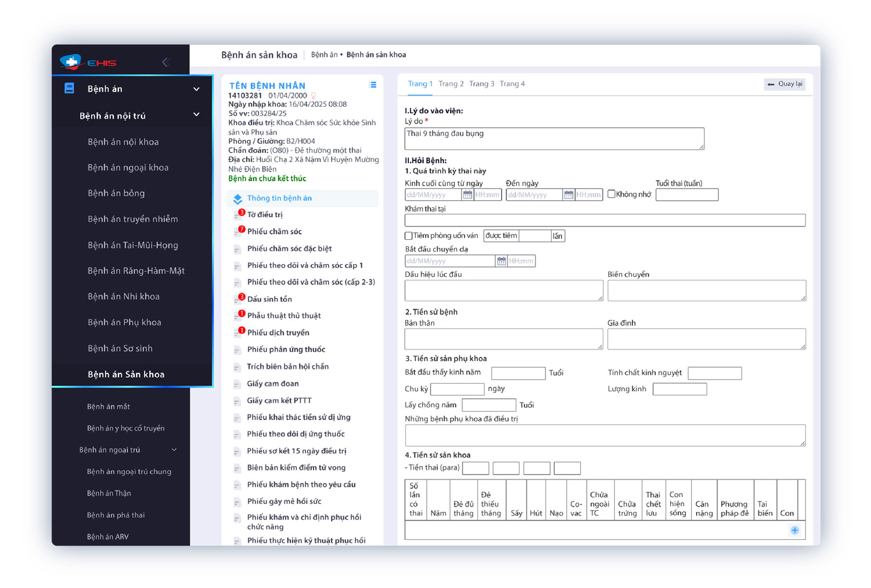
Task: Tick the Không nhớ checkbox
Action: [611, 194]
